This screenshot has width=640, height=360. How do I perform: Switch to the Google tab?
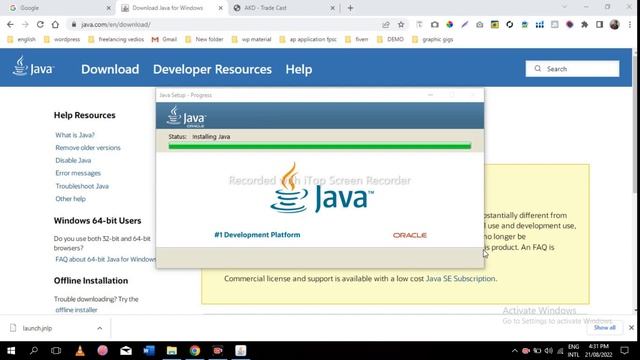pos(60,8)
